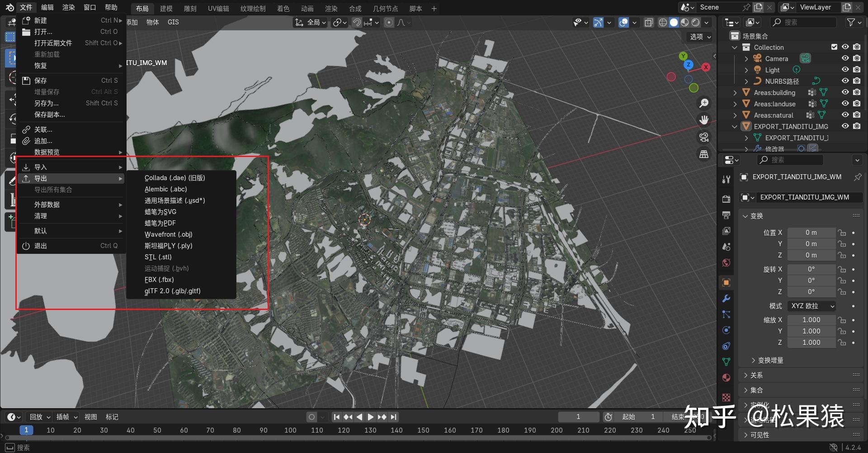Choose FBX (.fbx) from the export submenu

159,280
